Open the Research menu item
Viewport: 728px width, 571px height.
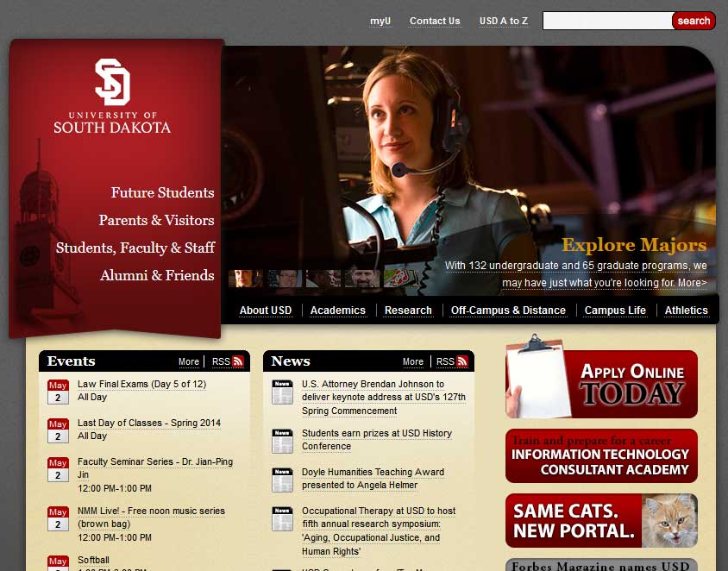[408, 311]
